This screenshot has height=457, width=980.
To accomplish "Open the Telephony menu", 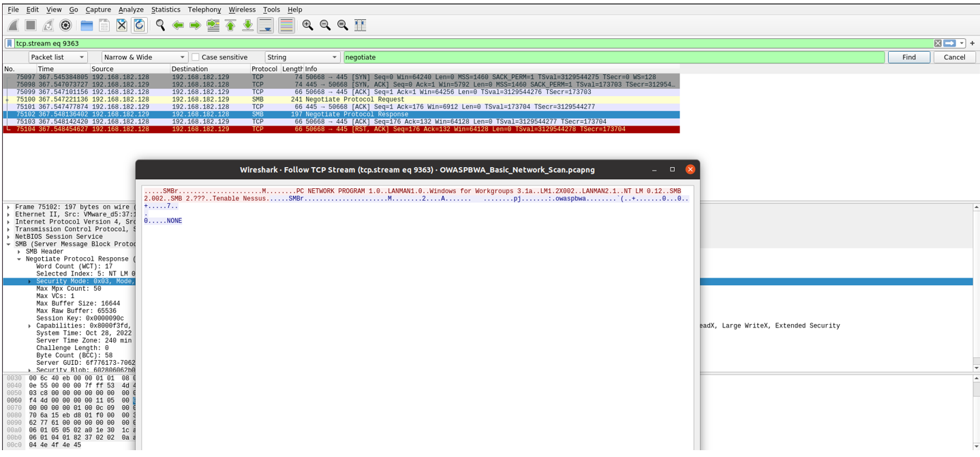I will point(204,10).
